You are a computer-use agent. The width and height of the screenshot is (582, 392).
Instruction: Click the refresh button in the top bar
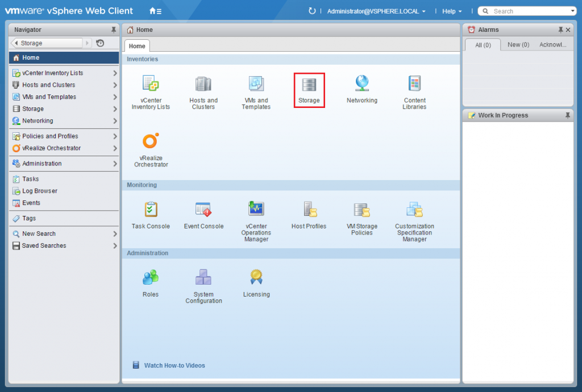tap(313, 10)
